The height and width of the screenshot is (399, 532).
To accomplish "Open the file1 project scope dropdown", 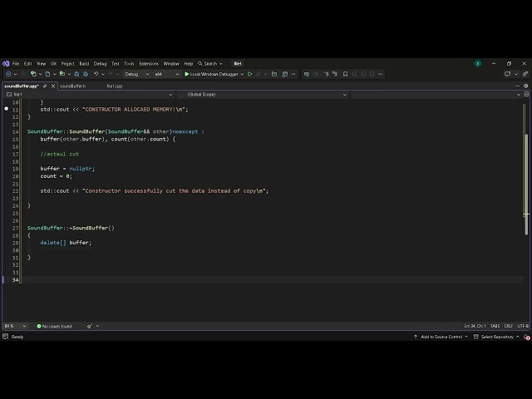I will coord(90,94).
